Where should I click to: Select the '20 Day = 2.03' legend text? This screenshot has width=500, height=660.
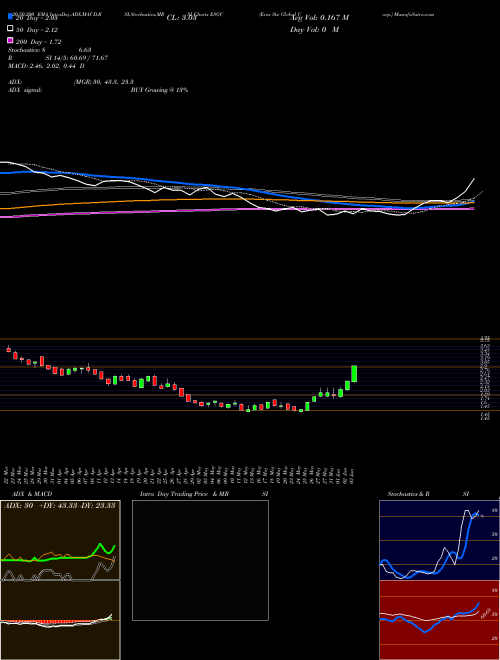(37, 18)
